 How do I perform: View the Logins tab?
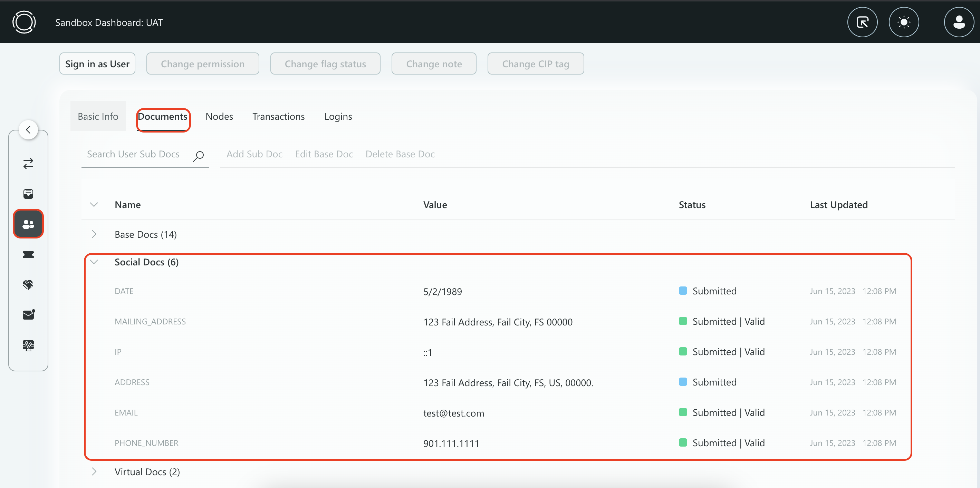[x=338, y=116]
